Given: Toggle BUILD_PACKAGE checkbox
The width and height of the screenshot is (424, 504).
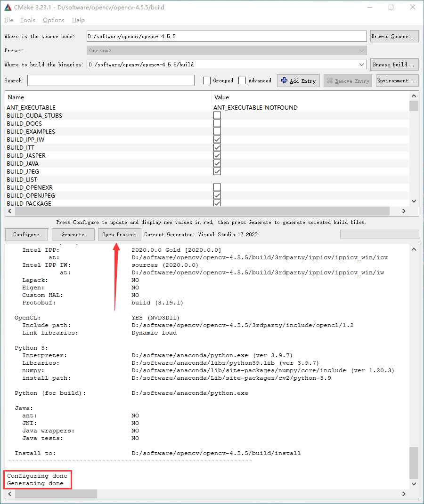Looking at the screenshot, I should pos(217,203).
